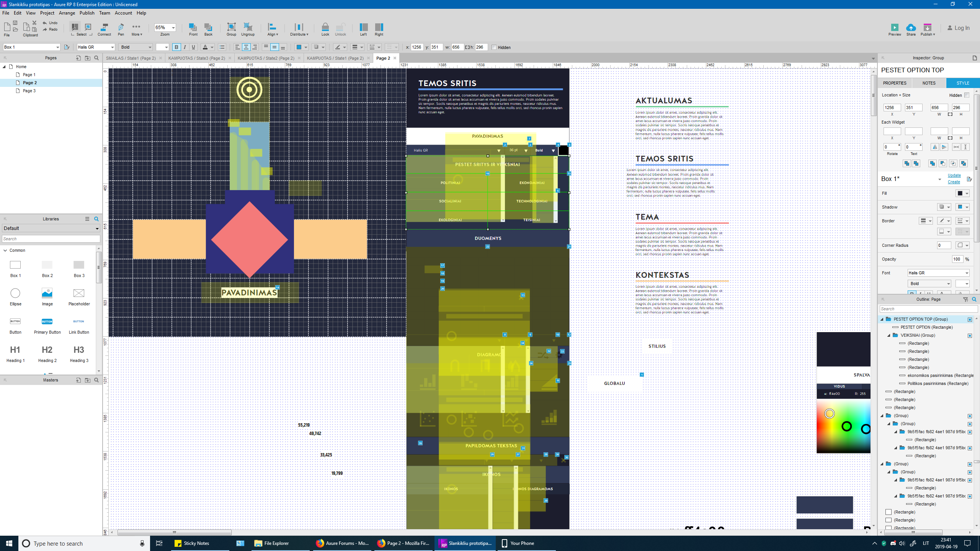Click the Group icon in toolbar

pyautogui.click(x=231, y=27)
